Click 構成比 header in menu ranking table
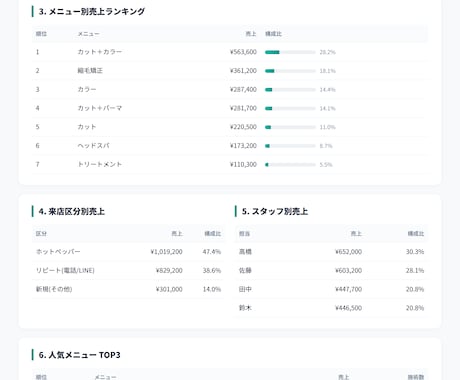Viewport: 460px width, 380px height. point(273,34)
